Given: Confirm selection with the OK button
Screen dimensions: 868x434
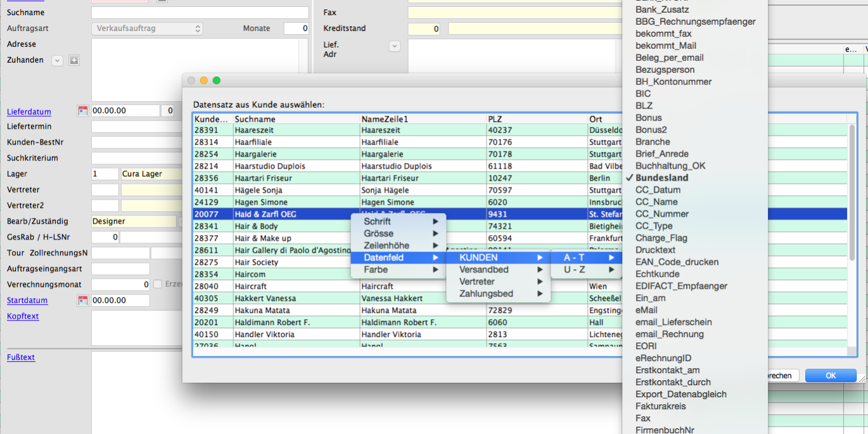Looking at the screenshot, I should [831, 376].
